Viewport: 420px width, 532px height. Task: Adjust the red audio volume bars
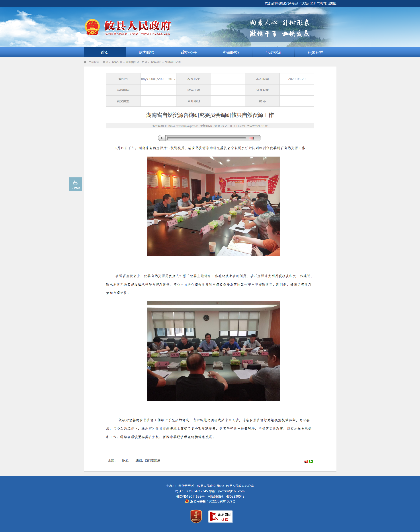(251, 138)
